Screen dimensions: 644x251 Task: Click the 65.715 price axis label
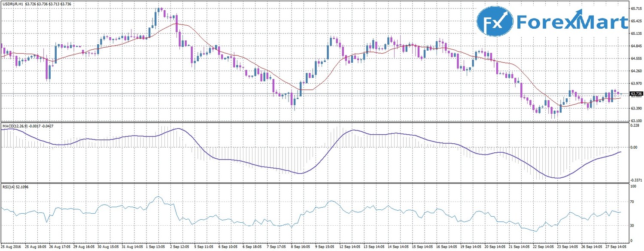point(636,9)
